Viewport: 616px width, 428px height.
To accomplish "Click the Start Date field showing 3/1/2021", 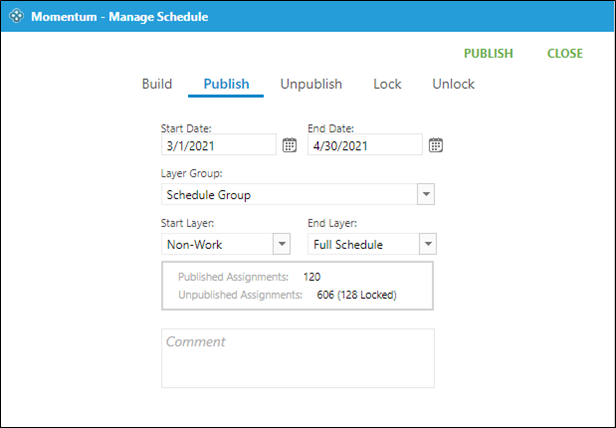I will (x=218, y=145).
